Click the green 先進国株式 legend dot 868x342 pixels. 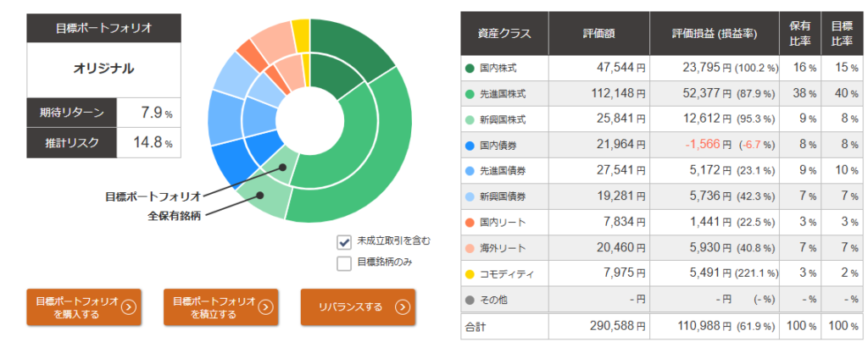point(470,93)
